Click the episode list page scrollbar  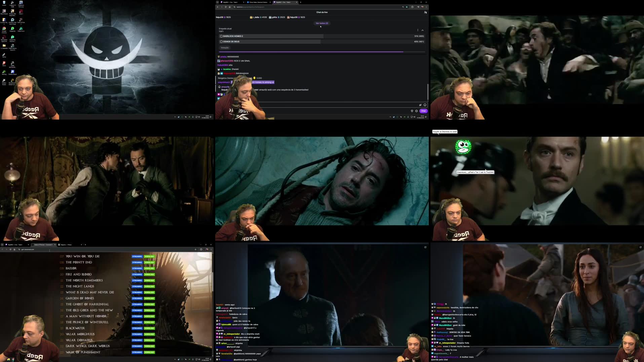(x=212, y=282)
